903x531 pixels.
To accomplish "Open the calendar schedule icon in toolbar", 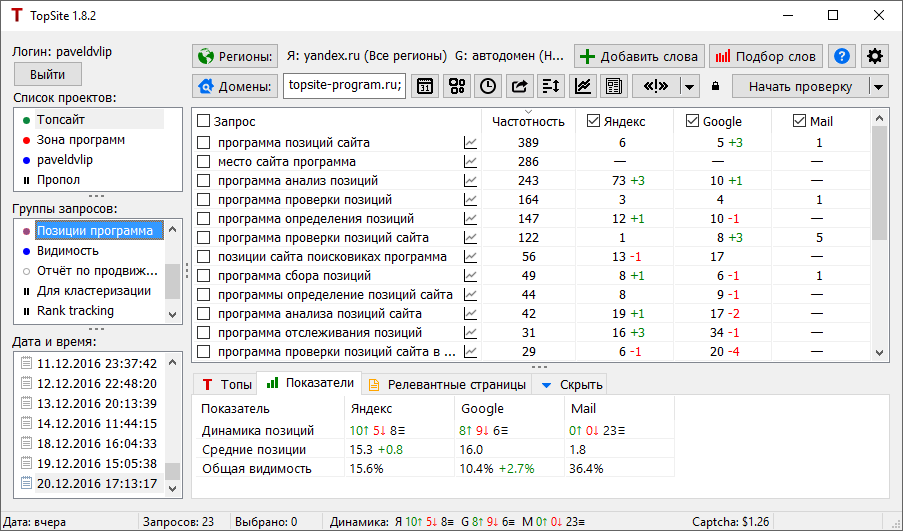I will [425, 86].
